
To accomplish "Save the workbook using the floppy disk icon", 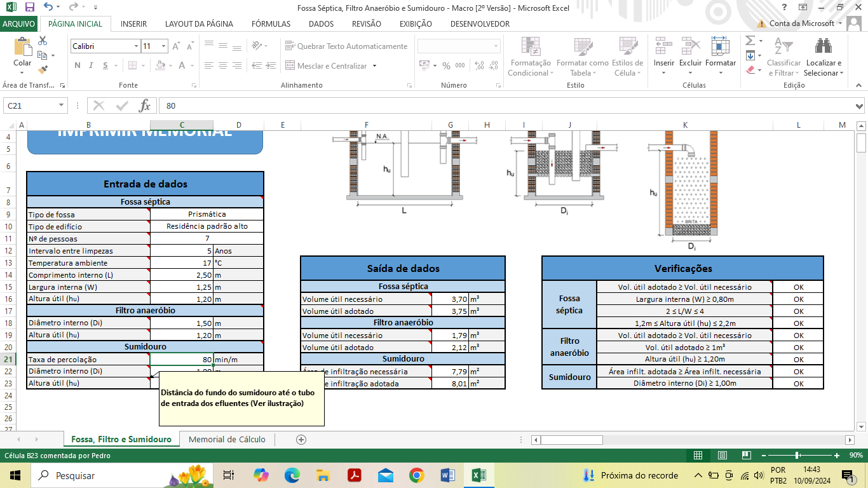I will point(29,7).
